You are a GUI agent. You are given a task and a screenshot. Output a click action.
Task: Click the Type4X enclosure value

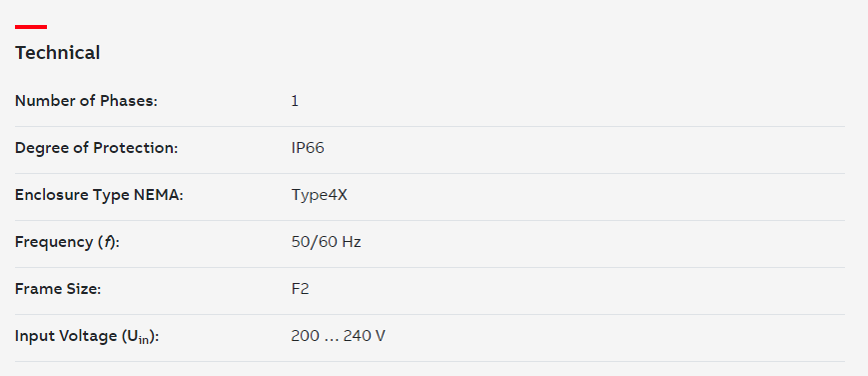coord(320,196)
